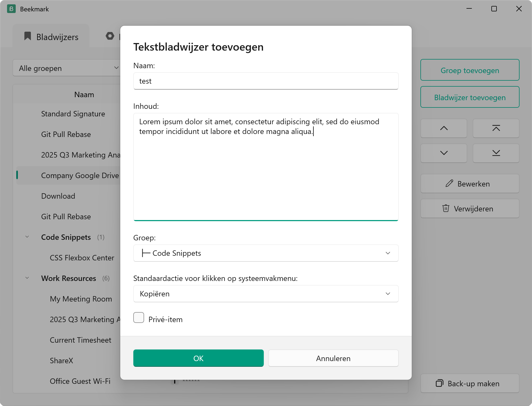Click the move to bottom arrow button
Screen dimensions: 532x406
[496, 153]
